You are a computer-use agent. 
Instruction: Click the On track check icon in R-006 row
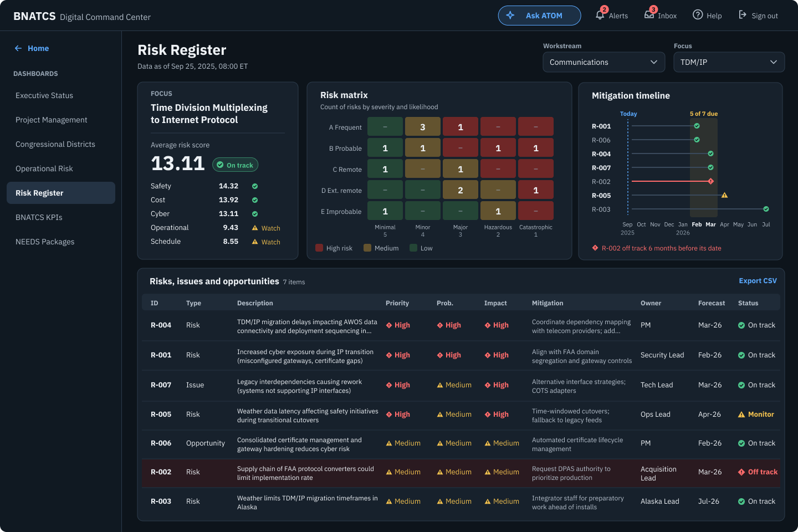[741, 443]
